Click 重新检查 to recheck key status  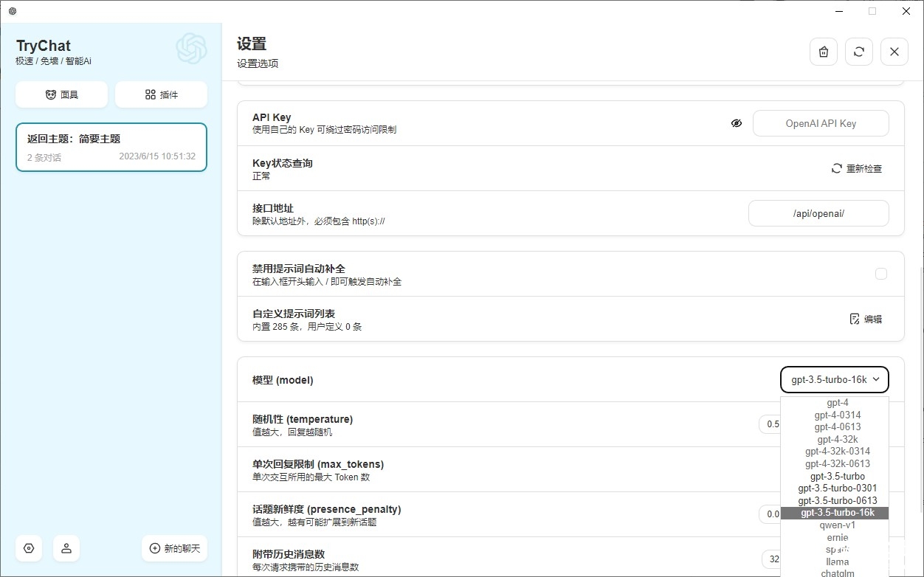point(856,168)
